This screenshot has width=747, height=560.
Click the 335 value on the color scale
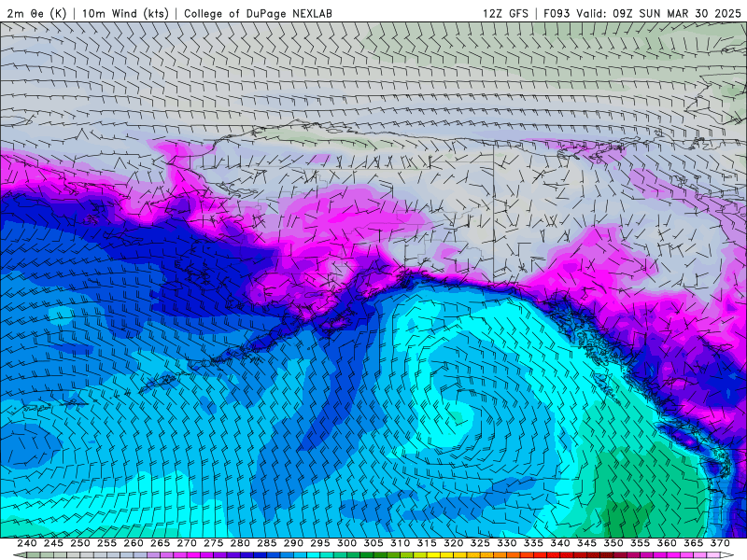tap(533, 543)
